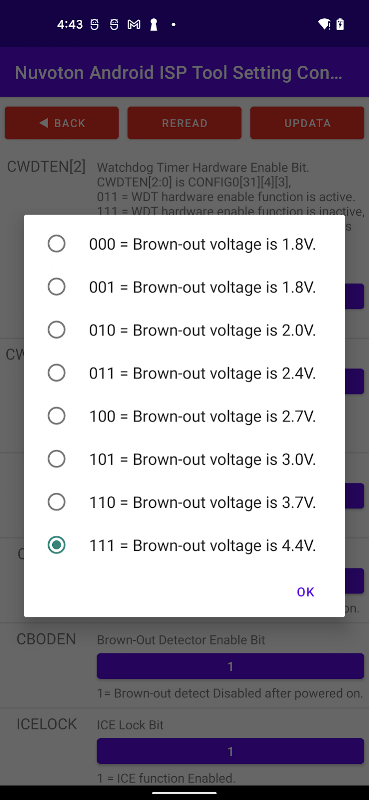Tap the Gmail notification icon
Viewport: 369px width, 800px height.
click(x=134, y=24)
